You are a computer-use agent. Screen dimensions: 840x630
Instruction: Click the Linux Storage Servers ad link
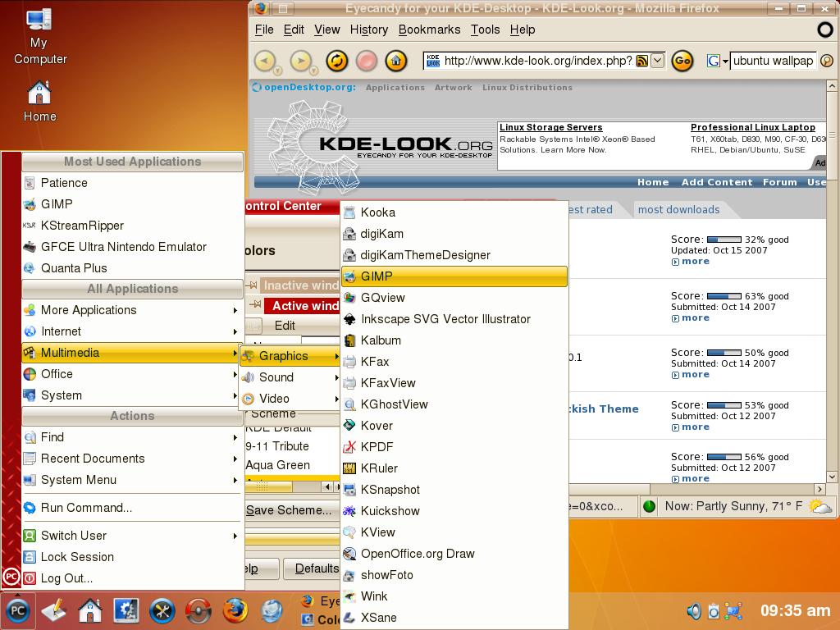[x=550, y=127]
